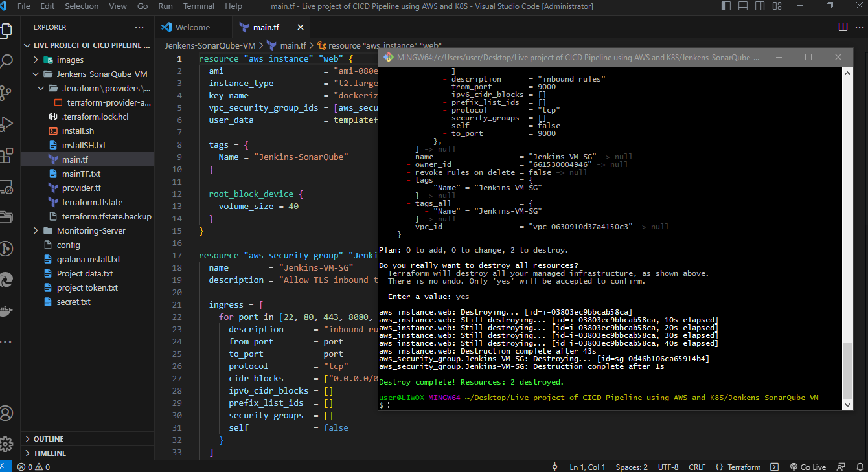Open the Docker view in activity bar
868x472 pixels.
6,310
